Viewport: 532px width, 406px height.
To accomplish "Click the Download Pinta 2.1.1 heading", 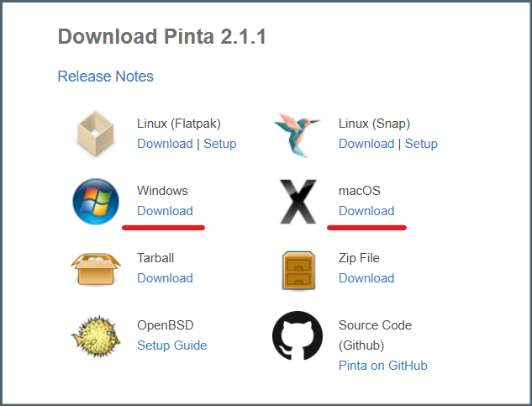I will point(162,36).
